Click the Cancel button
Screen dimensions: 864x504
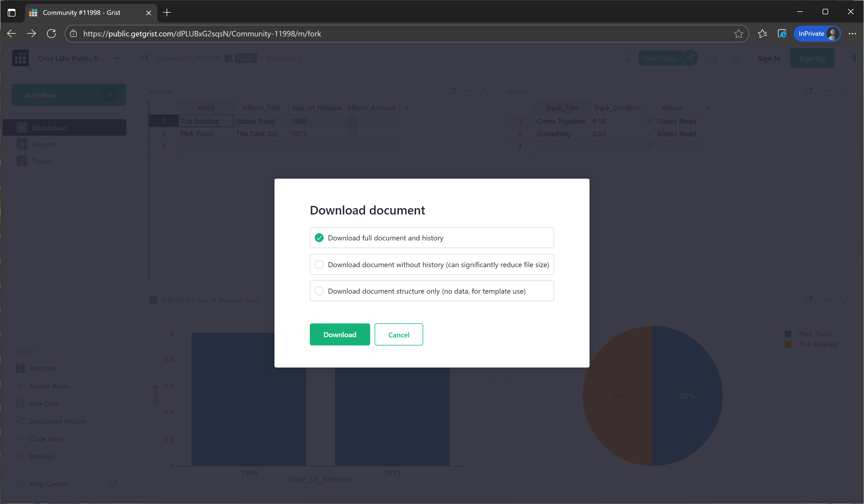(398, 335)
